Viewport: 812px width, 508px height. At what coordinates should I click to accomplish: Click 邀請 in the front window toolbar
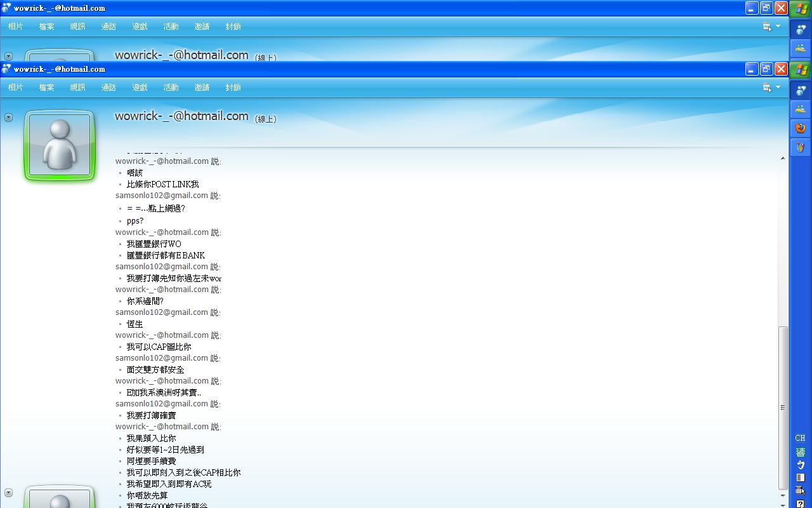point(202,88)
